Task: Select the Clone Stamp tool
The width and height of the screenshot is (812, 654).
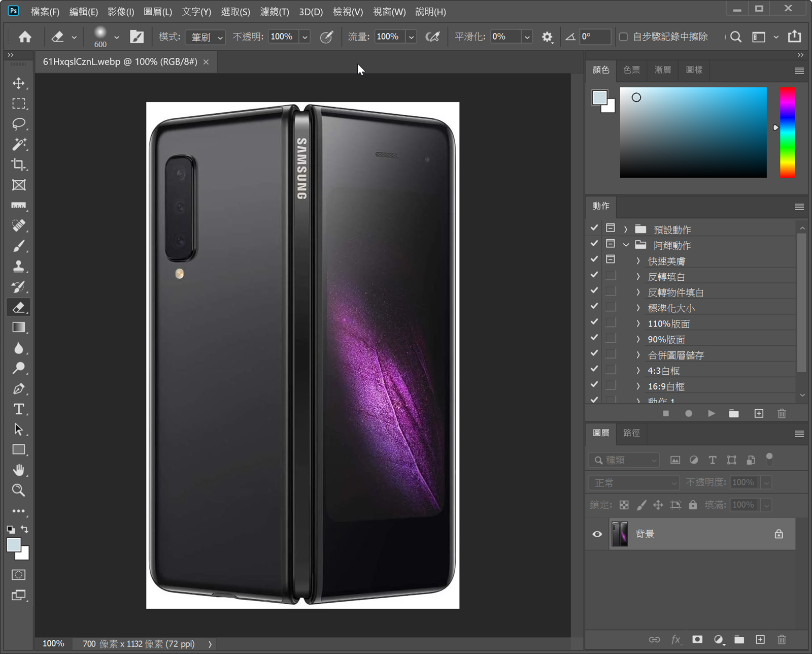Action: 19,267
